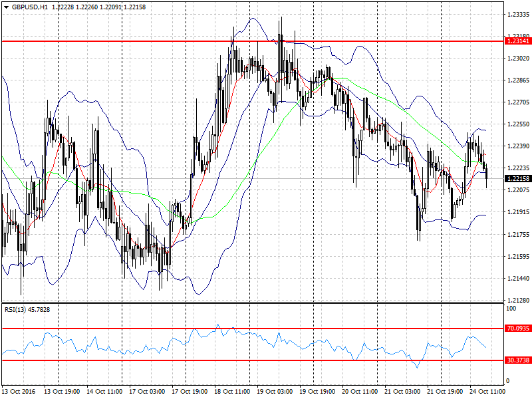This screenshot has width=532, height=399.
Task: Open the chart menu triangle beside GBPUSD,H1
Action: click(x=6, y=7)
